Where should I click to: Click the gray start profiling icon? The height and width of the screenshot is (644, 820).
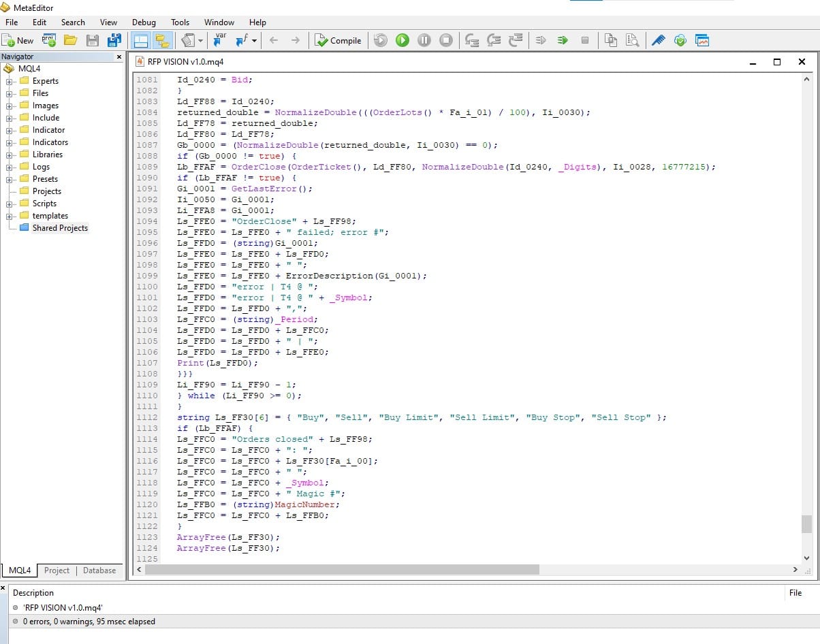click(x=541, y=41)
